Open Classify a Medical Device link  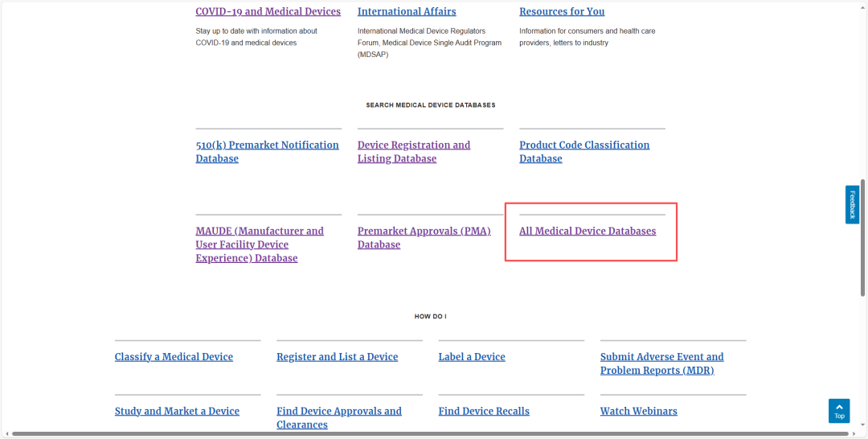tap(174, 356)
